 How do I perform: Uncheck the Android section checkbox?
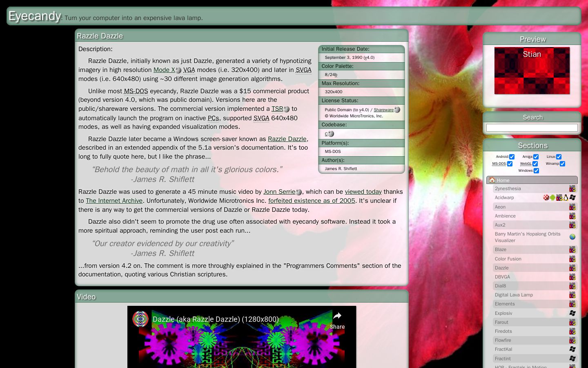coord(512,157)
